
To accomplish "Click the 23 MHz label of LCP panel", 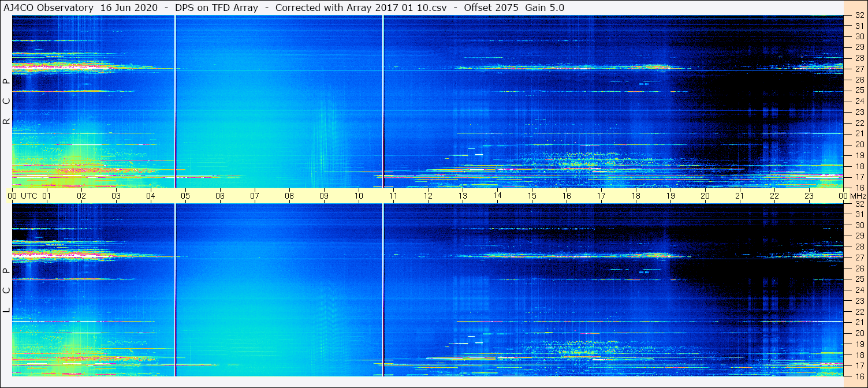I will (859, 301).
